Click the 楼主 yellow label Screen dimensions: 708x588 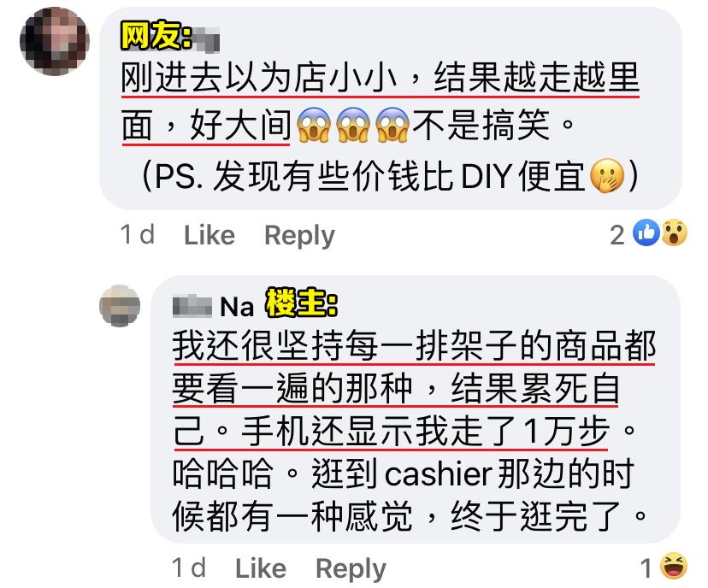point(302,303)
